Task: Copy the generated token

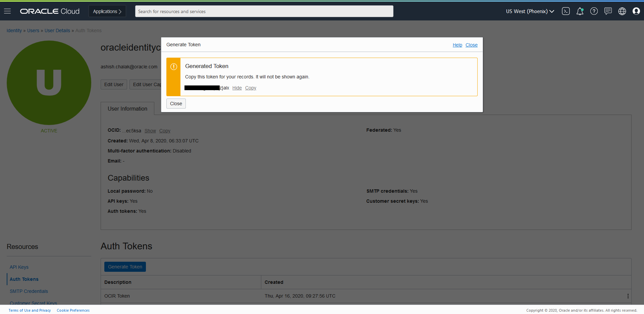Action: tap(251, 88)
